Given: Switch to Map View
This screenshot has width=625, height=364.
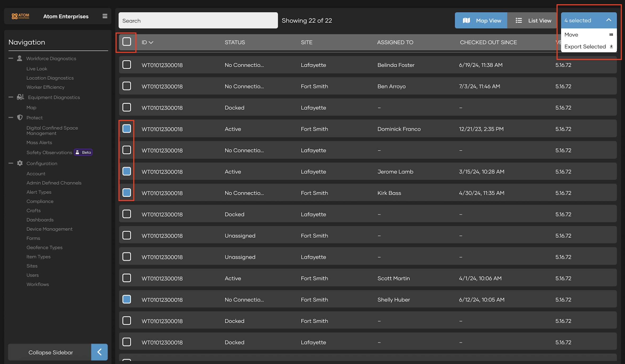Looking at the screenshot, I should (x=481, y=20).
